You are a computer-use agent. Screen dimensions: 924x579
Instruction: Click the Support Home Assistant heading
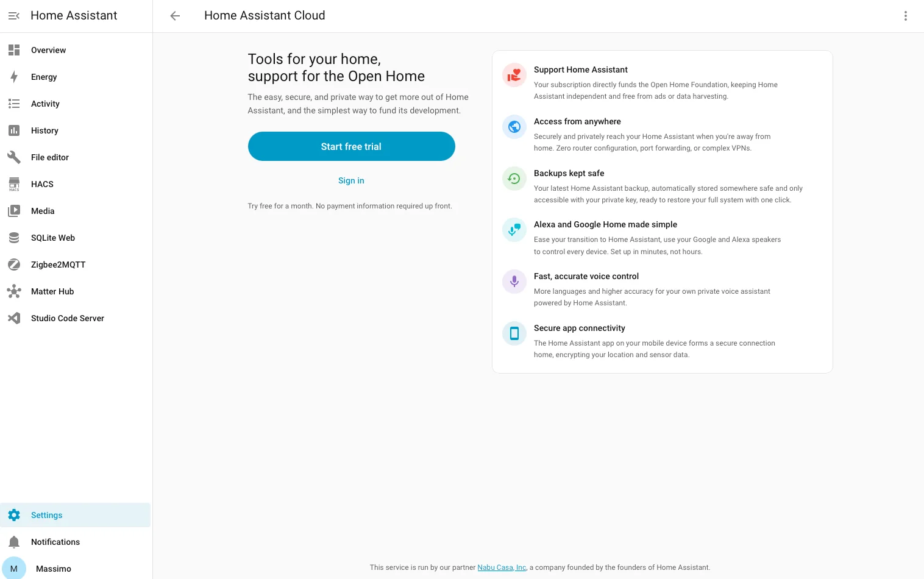tap(581, 69)
